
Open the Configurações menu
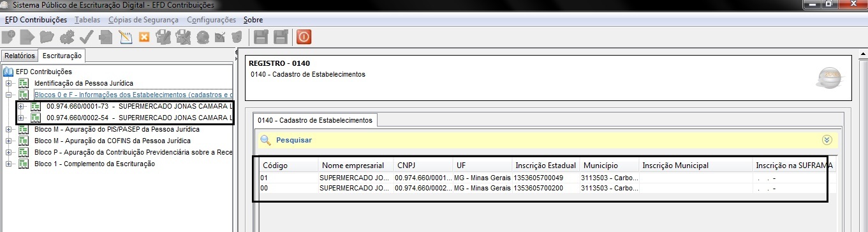pos(211,20)
